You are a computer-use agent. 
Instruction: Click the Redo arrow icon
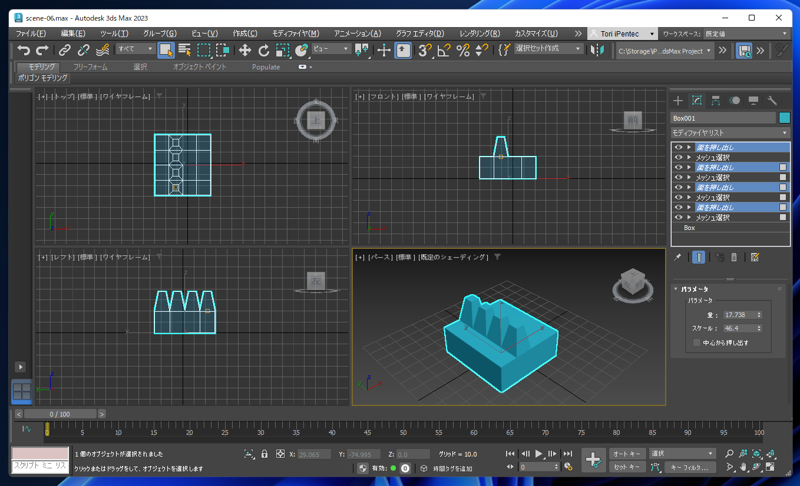42,50
